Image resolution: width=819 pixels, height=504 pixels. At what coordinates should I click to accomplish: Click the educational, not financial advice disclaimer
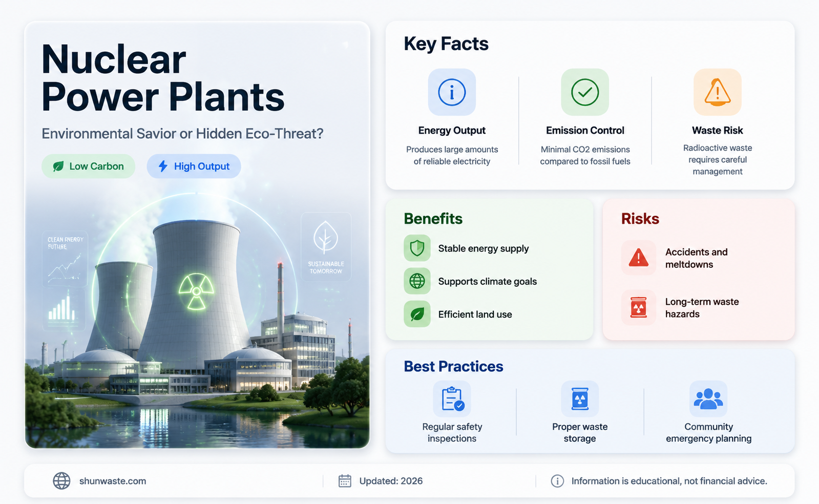pos(669,481)
